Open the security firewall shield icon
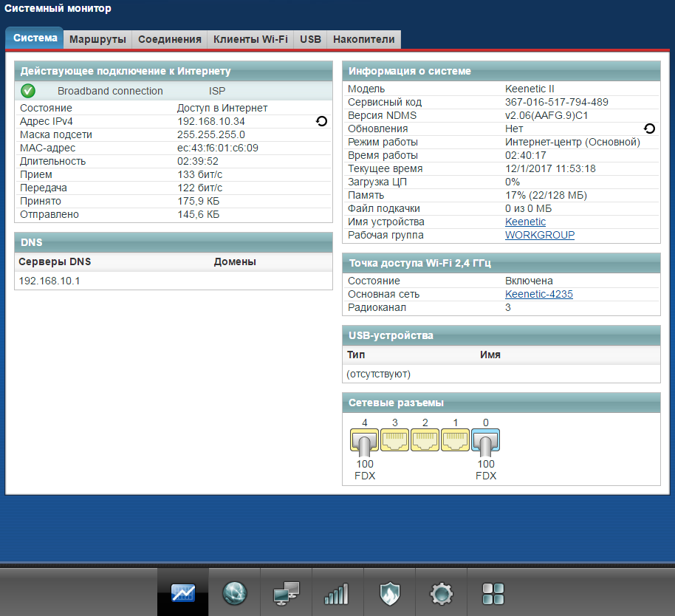Image resolution: width=675 pixels, height=616 pixels. click(x=389, y=592)
